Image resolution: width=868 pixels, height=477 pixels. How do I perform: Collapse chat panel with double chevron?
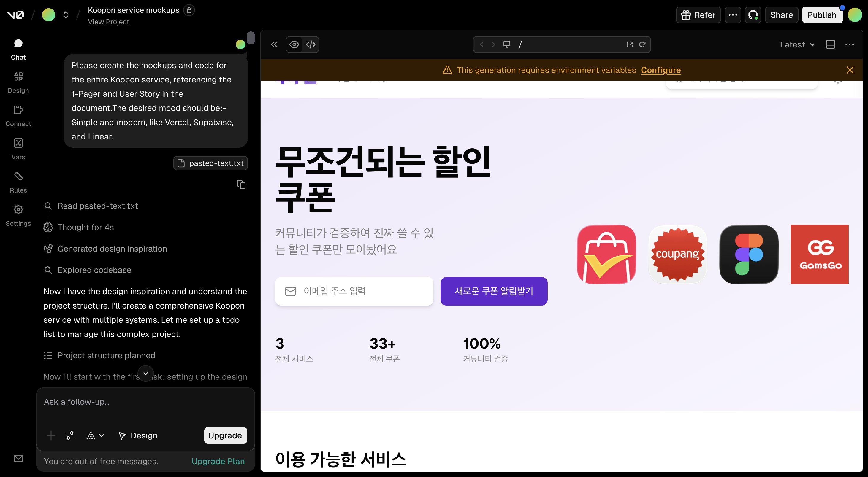point(274,44)
